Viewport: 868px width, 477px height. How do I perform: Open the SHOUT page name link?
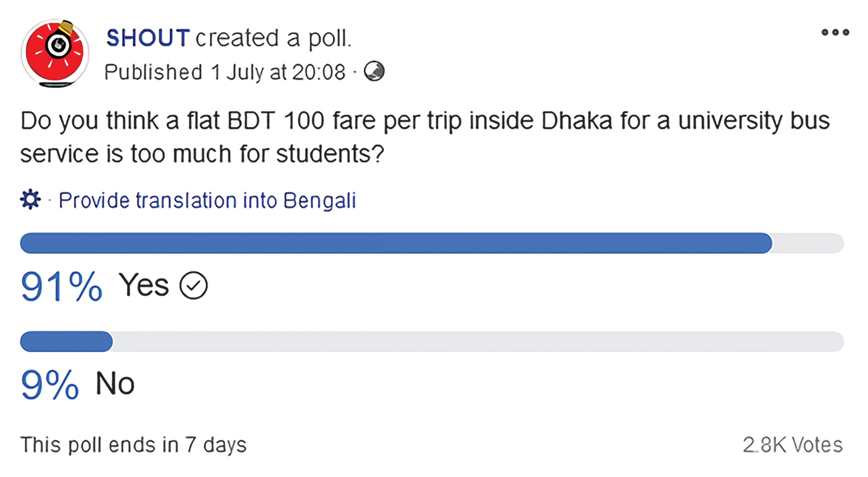148,38
